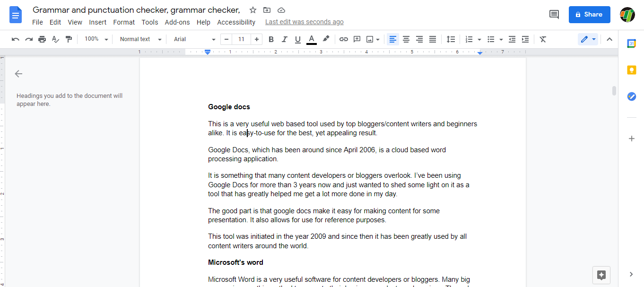Run spelling and grammar check icon

pos(55,39)
